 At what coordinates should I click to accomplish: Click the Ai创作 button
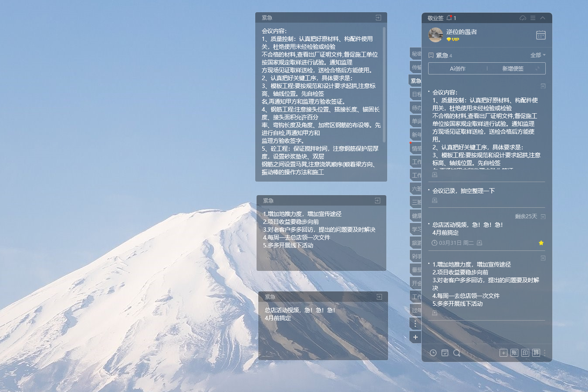coord(457,68)
